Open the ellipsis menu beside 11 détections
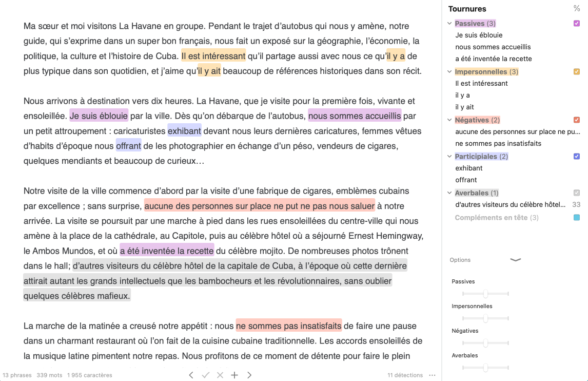This screenshot has width=588, height=381. tap(433, 375)
